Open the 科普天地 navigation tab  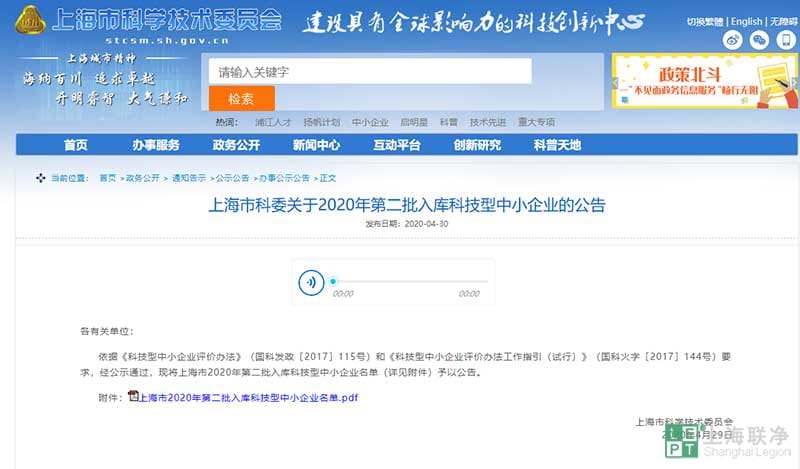(x=558, y=145)
